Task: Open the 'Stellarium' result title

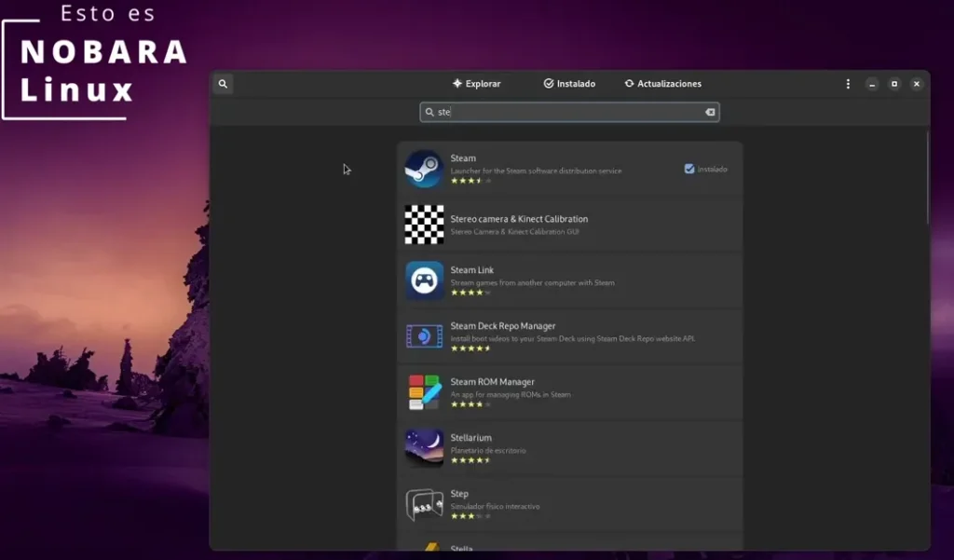Action: click(x=470, y=438)
